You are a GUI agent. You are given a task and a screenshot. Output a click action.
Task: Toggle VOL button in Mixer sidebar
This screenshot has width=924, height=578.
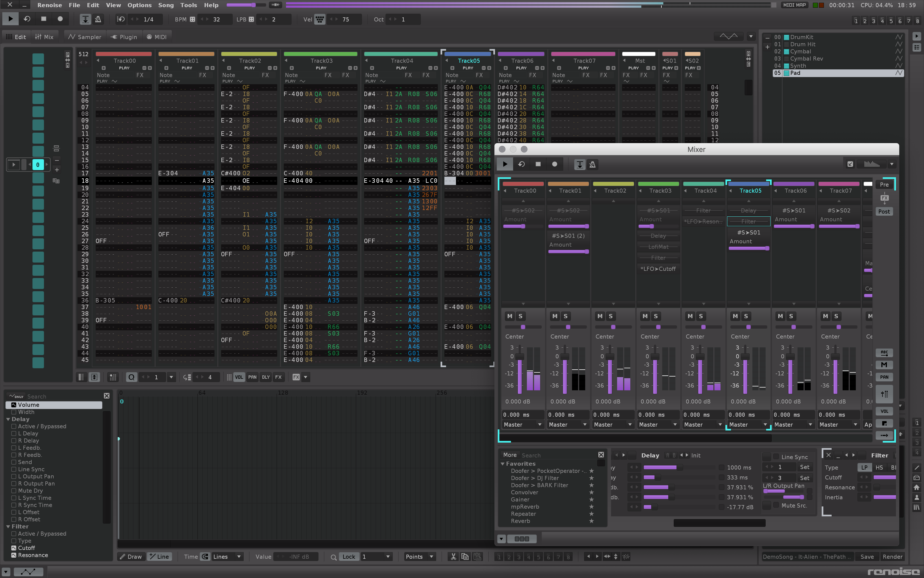(884, 411)
